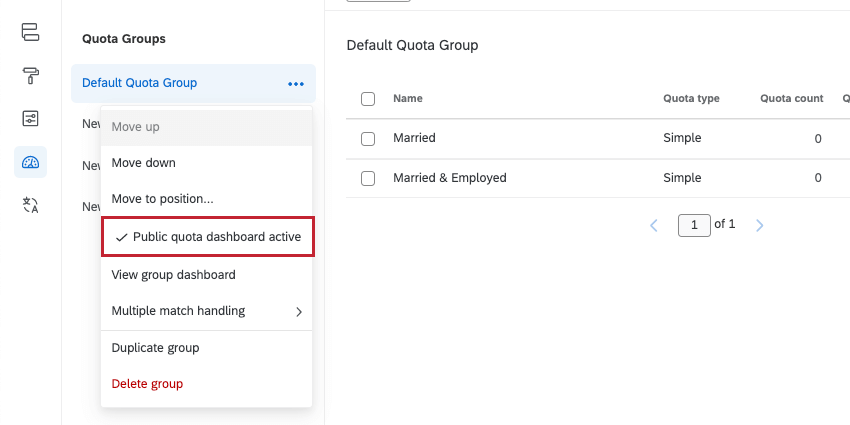Select the quotas gauge icon in sidebar

click(30, 162)
